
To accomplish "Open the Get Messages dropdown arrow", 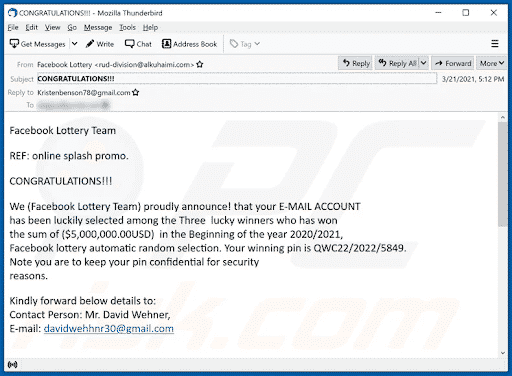I will pyautogui.click(x=75, y=44).
